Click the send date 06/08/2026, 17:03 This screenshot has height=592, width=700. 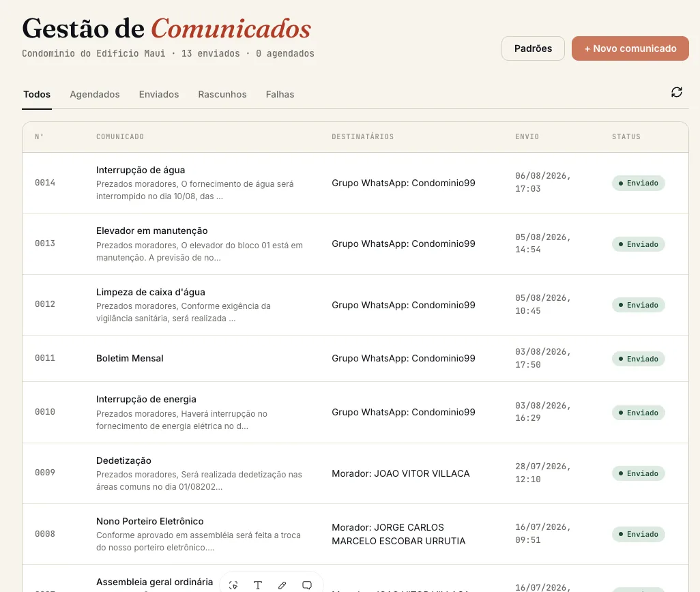[x=543, y=183]
